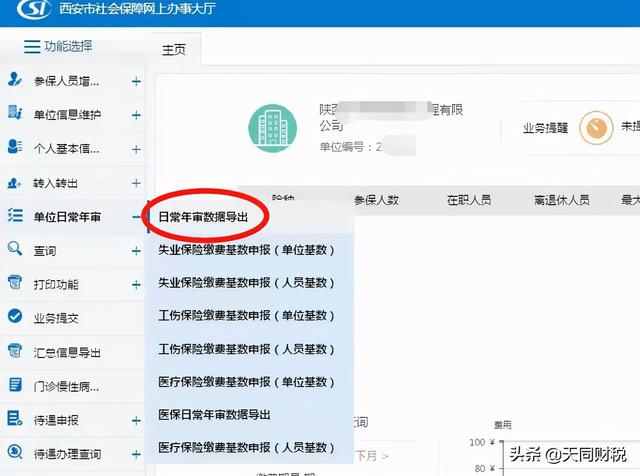
Task: Open the 转入转出 sidebar item
Action: click(73, 183)
